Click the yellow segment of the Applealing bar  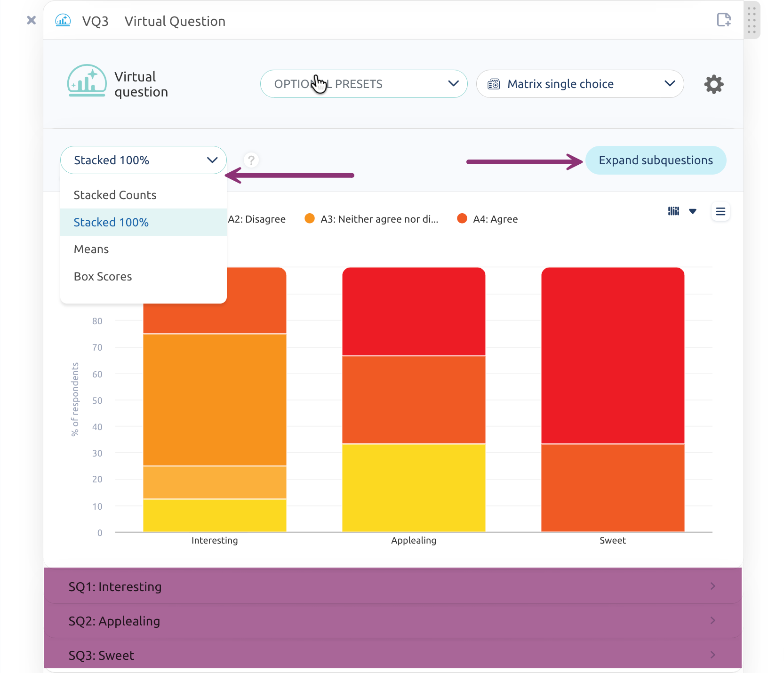[x=414, y=488]
